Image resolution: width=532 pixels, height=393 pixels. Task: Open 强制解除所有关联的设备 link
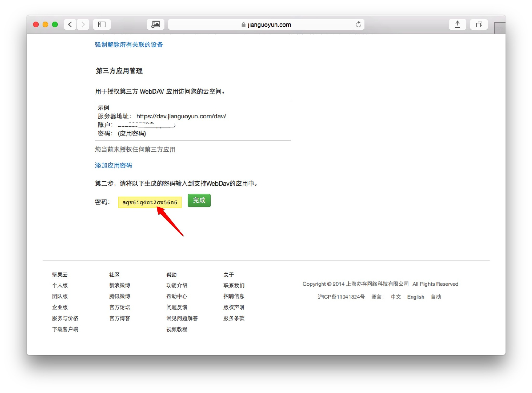(x=129, y=45)
